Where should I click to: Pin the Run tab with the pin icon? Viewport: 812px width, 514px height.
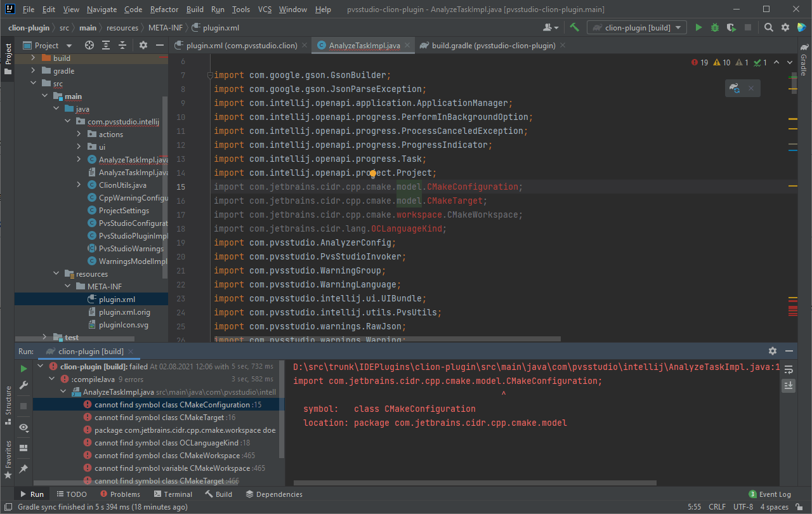(23, 468)
